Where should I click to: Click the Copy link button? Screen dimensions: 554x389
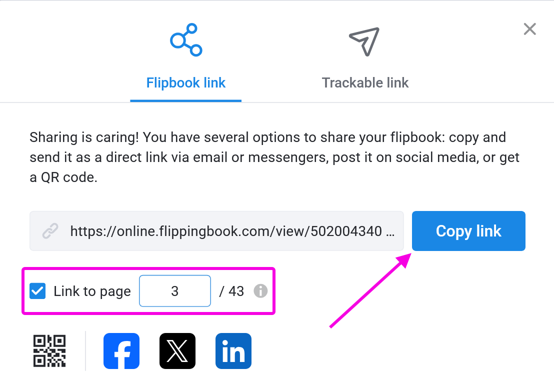(468, 231)
